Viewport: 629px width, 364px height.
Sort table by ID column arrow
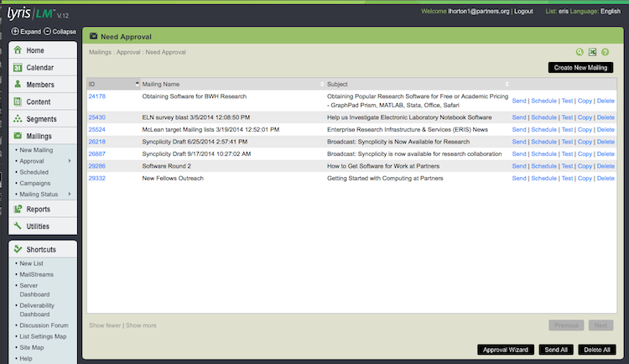tap(138, 84)
